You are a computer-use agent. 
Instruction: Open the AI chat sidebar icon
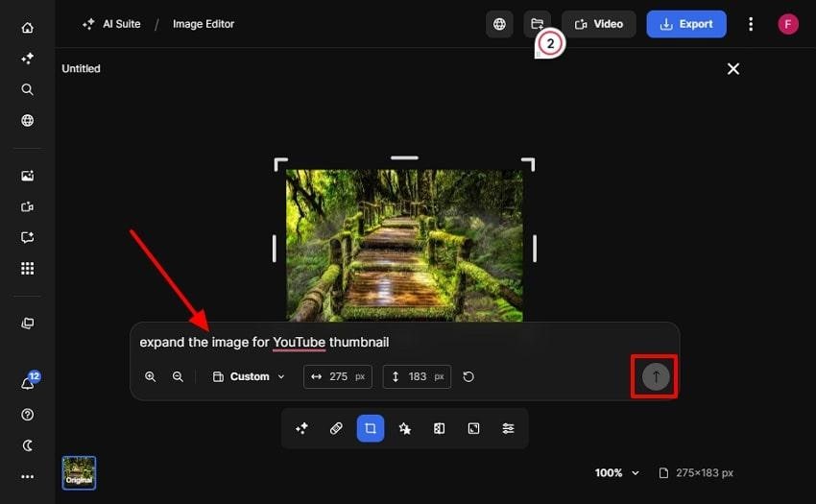coord(28,237)
